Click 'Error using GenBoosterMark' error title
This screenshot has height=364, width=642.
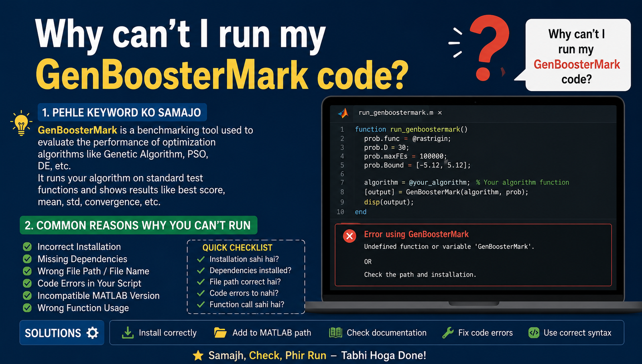[416, 234]
